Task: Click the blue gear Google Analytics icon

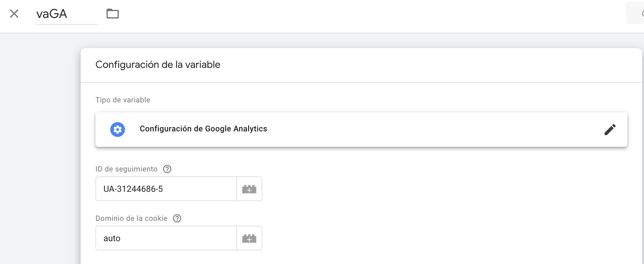Action: [118, 130]
